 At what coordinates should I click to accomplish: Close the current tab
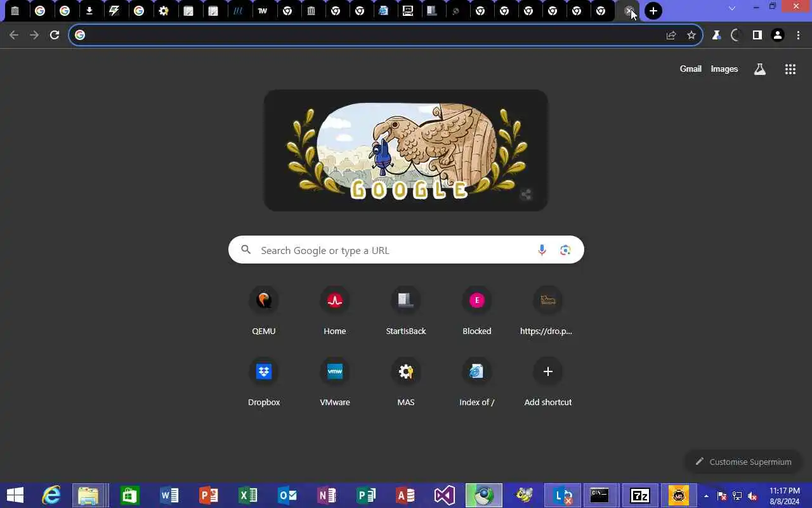628,11
